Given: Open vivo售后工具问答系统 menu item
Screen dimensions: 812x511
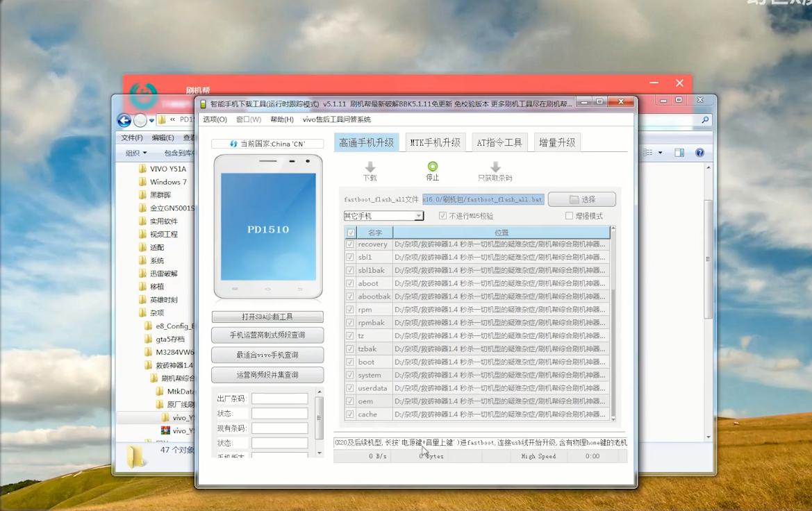Looking at the screenshot, I should 337,119.
